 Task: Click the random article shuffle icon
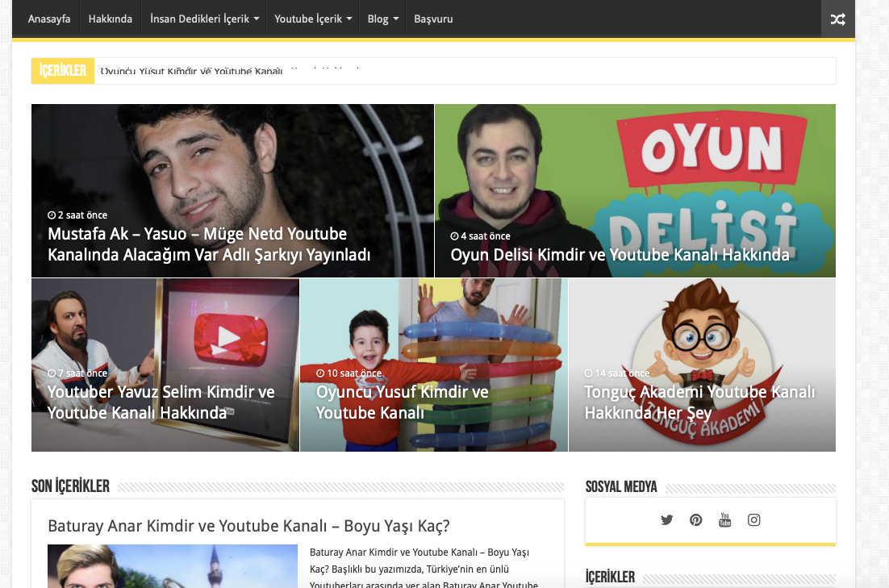tap(838, 19)
